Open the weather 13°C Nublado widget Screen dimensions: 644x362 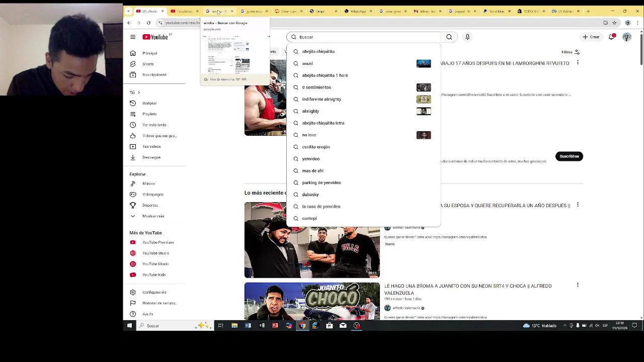(539, 325)
